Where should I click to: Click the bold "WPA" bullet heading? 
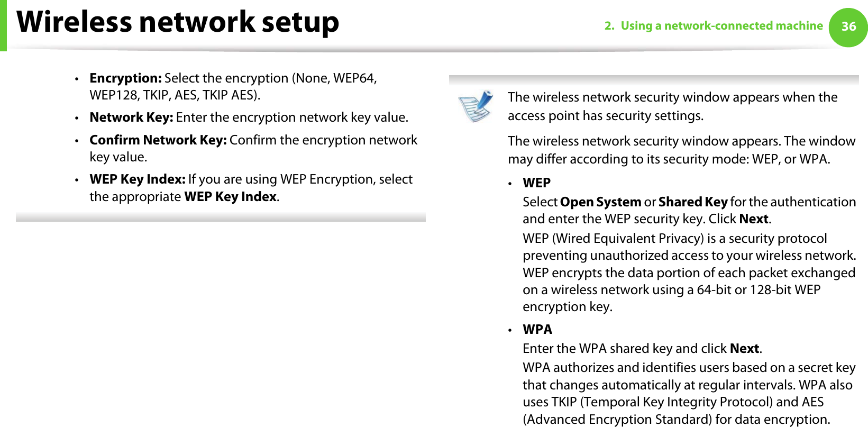coord(537,330)
